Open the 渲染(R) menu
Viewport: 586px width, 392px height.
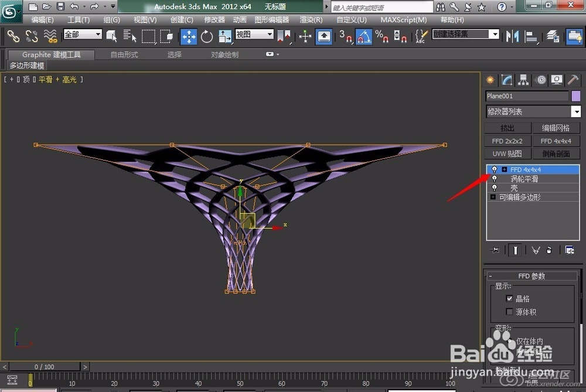point(311,20)
